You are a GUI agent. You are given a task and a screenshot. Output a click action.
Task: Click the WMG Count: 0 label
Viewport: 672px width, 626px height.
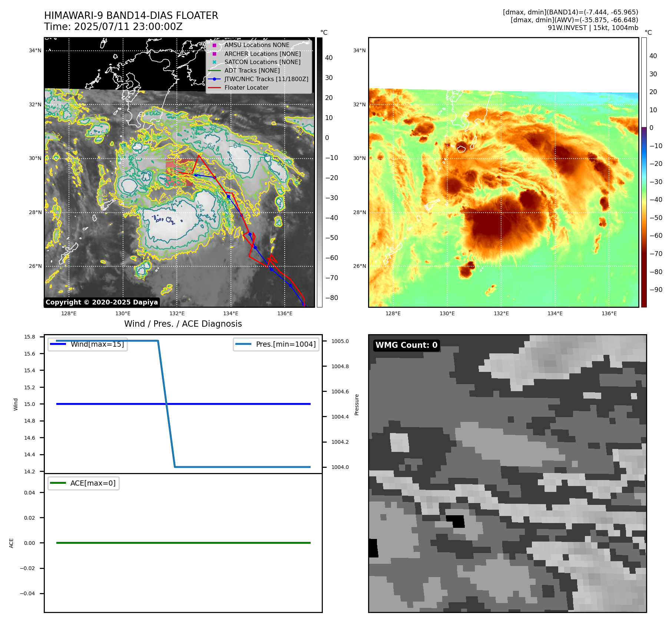[x=407, y=345]
